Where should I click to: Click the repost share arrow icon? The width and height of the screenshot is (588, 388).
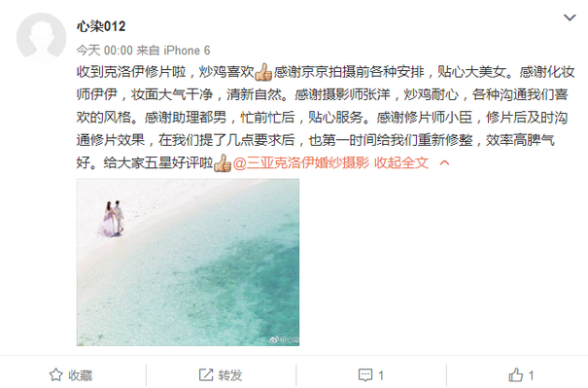pos(205,374)
